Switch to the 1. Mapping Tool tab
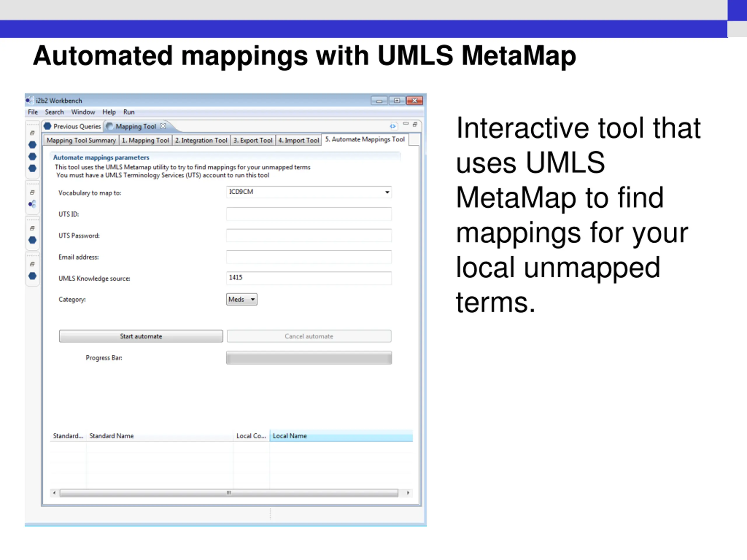Viewport: 747px width, 560px height. [x=146, y=140]
